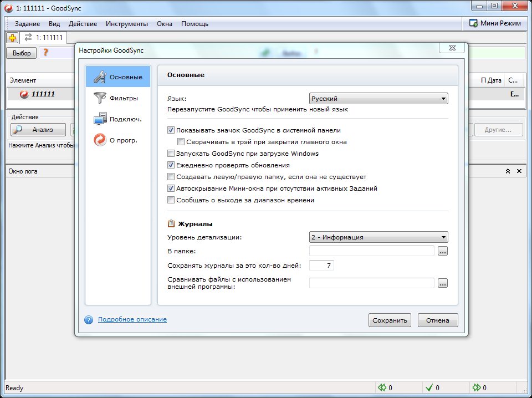The image size is (532, 398).
Task: Click the orange question mark help icon
Action: (x=46, y=53)
